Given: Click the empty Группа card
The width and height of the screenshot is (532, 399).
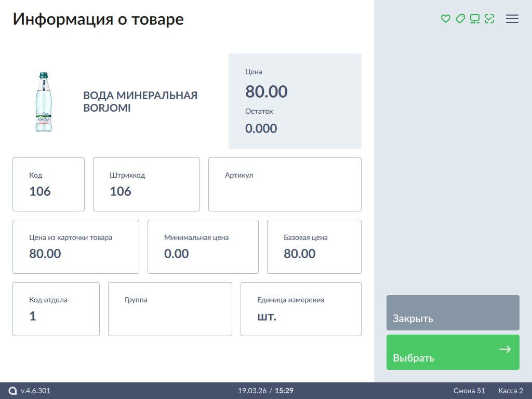Looking at the screenshot, I should click(170, 309).
